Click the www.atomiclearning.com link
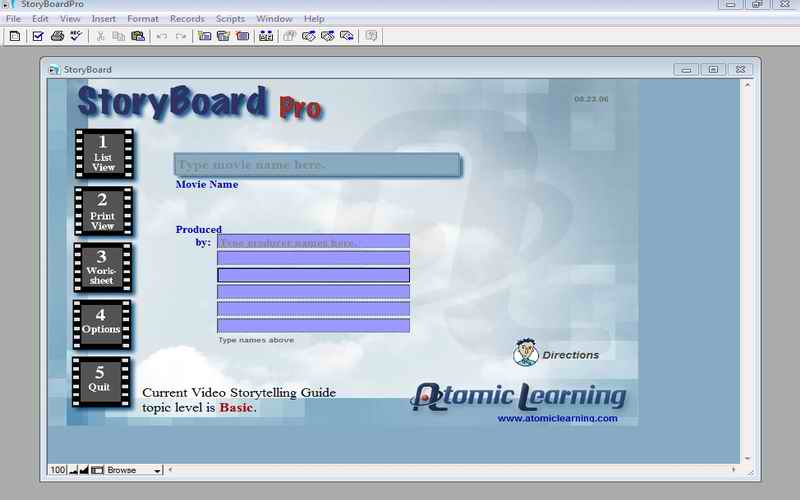Screen dimensions: 800x500 557,419
